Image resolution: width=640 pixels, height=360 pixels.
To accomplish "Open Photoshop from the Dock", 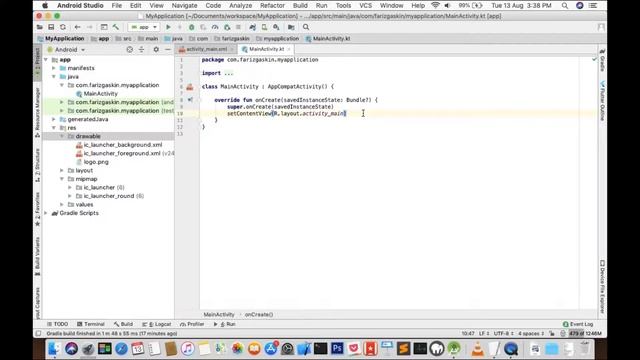I will tap(337, 348).
